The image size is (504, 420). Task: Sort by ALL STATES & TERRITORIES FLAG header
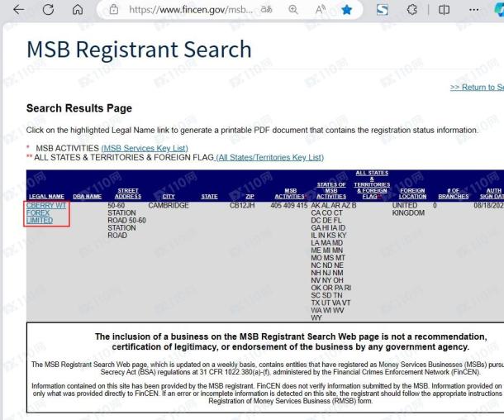[x=372, y=184]
